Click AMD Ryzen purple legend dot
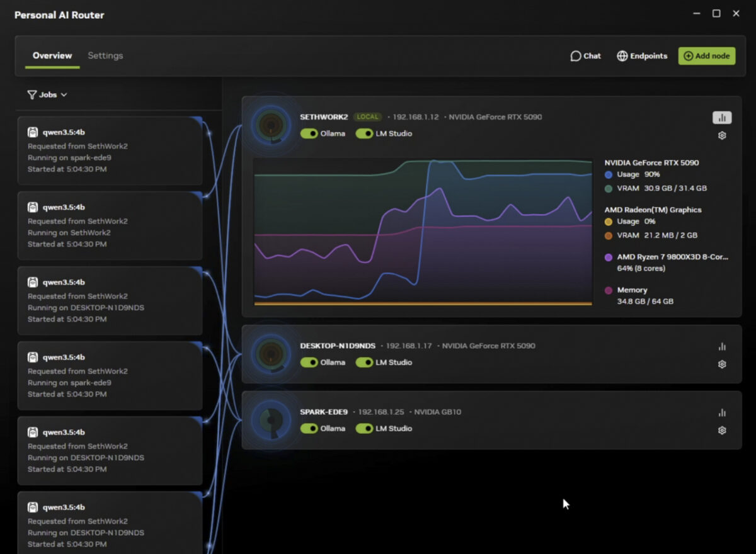This screenshot has height=554, width=756. [x=609, y=257]
